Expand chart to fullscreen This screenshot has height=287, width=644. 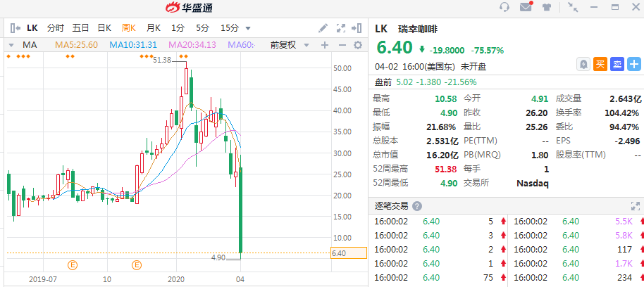[340, 28]
